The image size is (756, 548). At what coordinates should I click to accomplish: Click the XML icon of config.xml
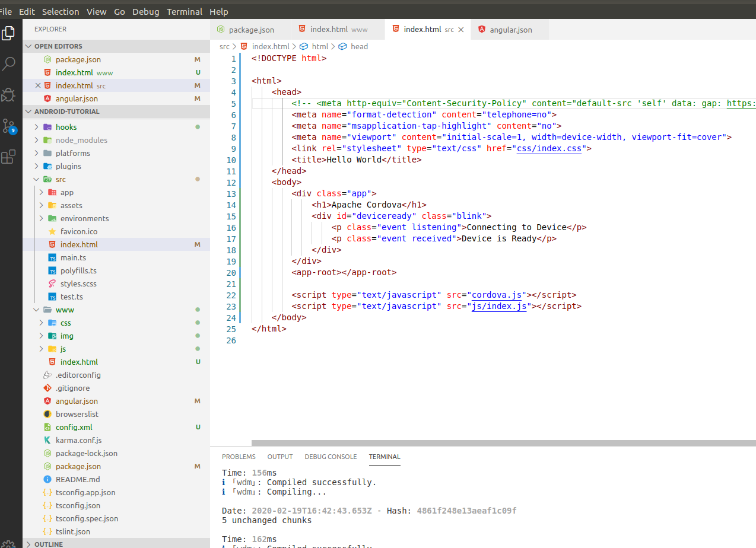click(47, 427)
